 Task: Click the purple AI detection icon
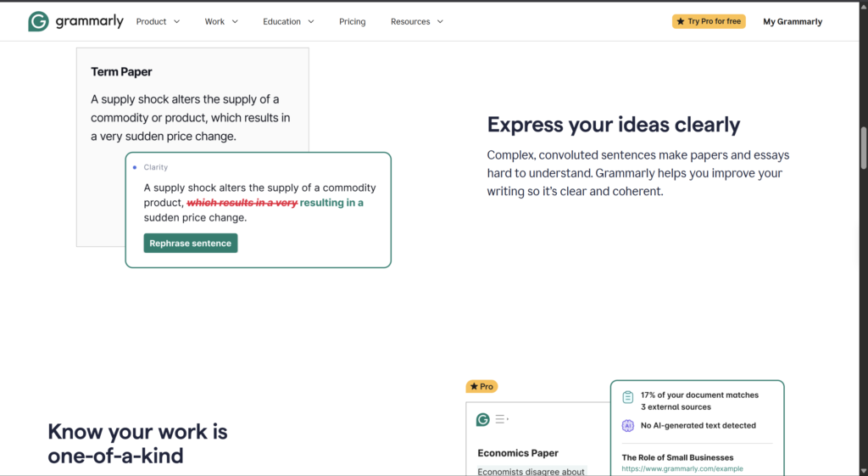628,426
